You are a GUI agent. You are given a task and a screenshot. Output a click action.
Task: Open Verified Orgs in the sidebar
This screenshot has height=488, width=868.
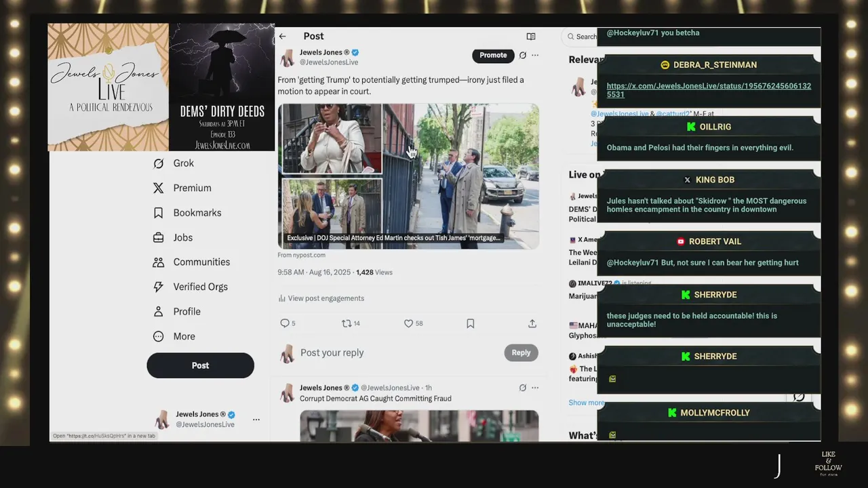click(190, 287)
